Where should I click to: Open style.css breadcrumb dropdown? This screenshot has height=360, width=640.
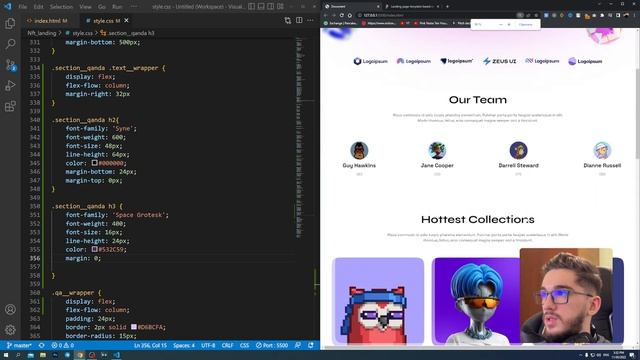82,33
